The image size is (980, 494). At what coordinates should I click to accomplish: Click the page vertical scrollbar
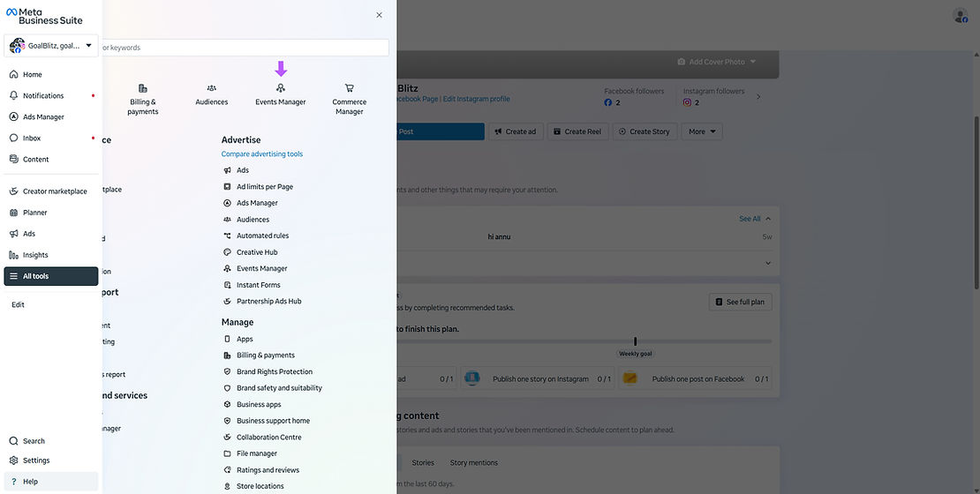[x=976, y=202]
